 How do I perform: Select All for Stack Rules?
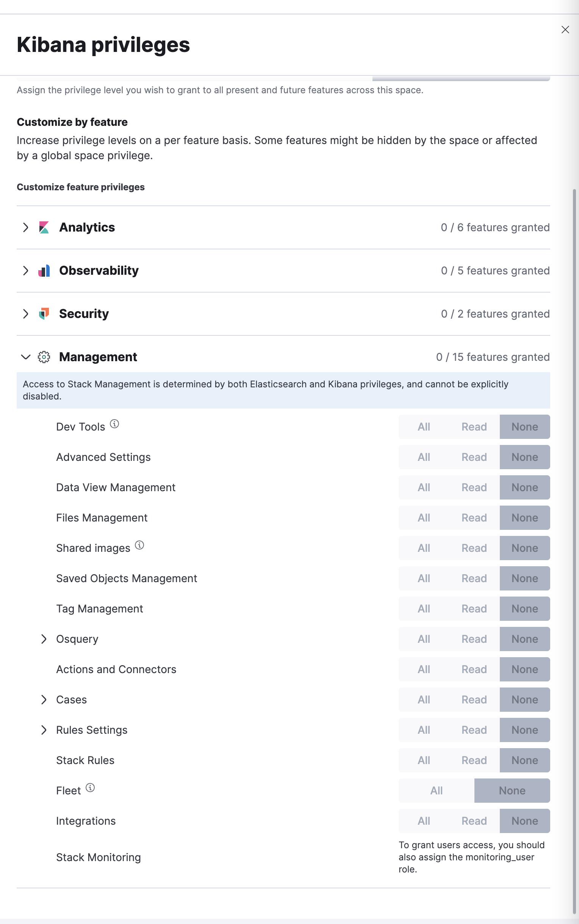(424, 760)
